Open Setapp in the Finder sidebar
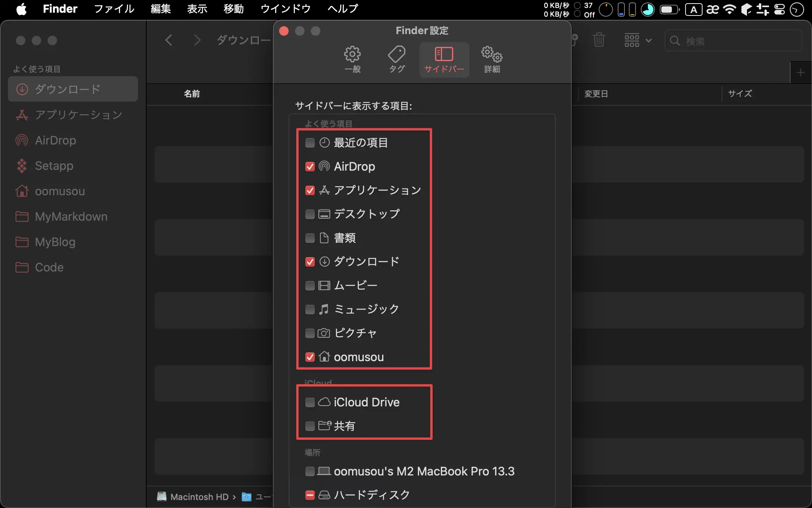Viewport: 812px width, 508px height. pyautogui.click(x=73, y=165)
